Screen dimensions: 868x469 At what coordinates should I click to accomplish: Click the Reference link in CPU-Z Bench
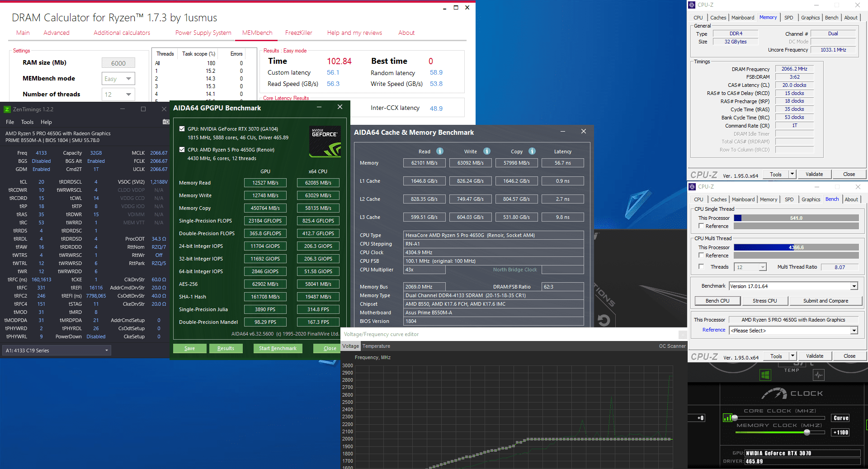[714, 330]
